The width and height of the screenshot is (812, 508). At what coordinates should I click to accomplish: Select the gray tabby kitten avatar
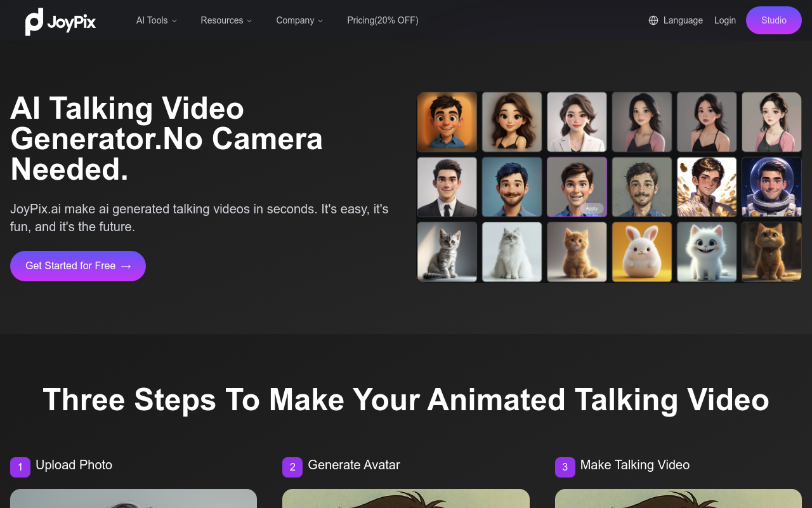click(x=447, y=251)
